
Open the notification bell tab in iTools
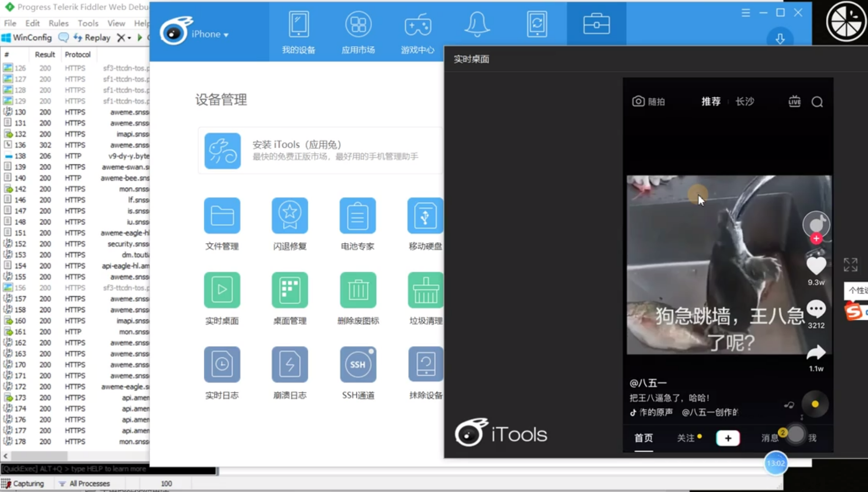477,24
